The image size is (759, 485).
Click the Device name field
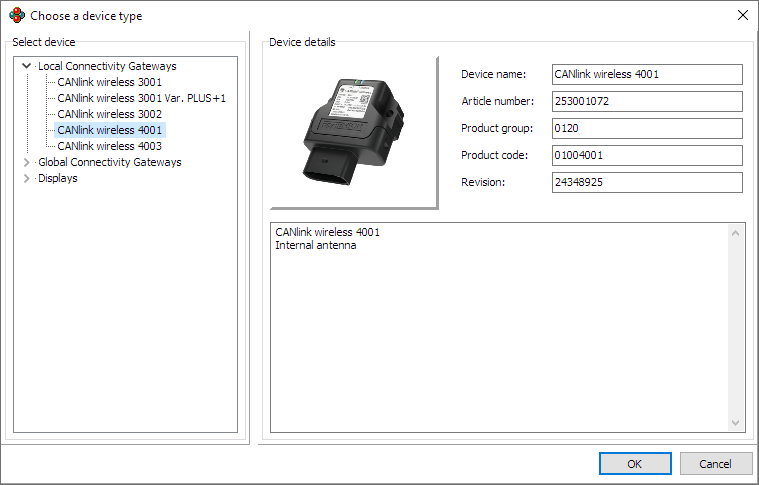[x=647, y=75]
